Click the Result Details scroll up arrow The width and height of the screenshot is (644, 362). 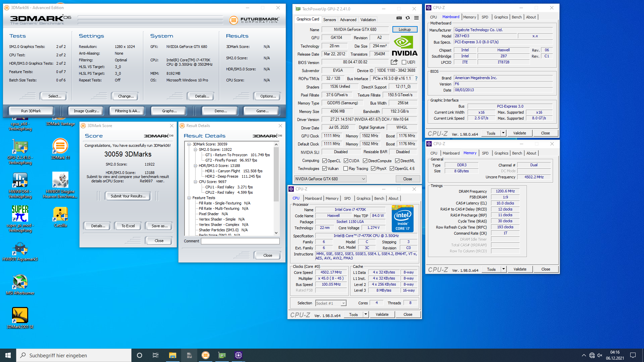pyautogui.click(x=276, y=145)
